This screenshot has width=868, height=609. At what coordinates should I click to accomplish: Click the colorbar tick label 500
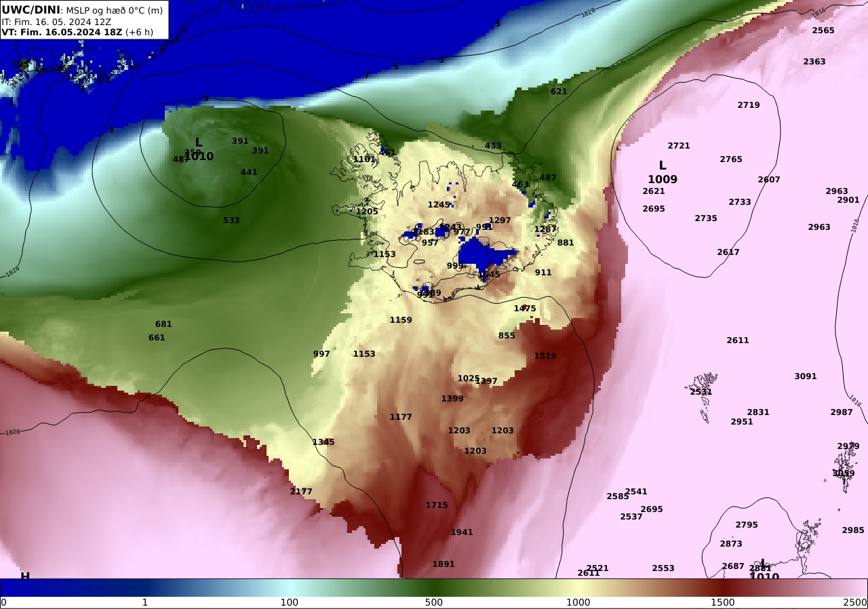coord(434,603)
